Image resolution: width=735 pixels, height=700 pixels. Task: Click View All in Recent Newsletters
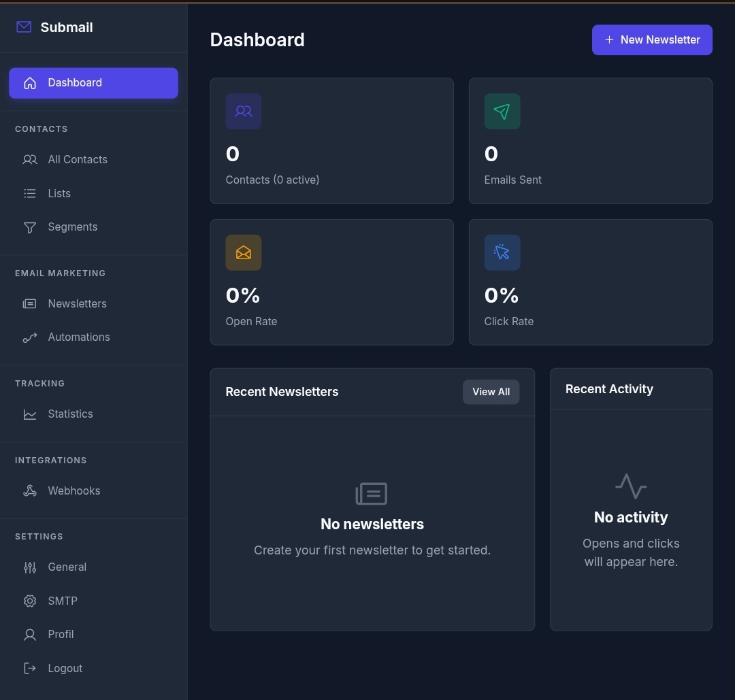pos(491,392)
